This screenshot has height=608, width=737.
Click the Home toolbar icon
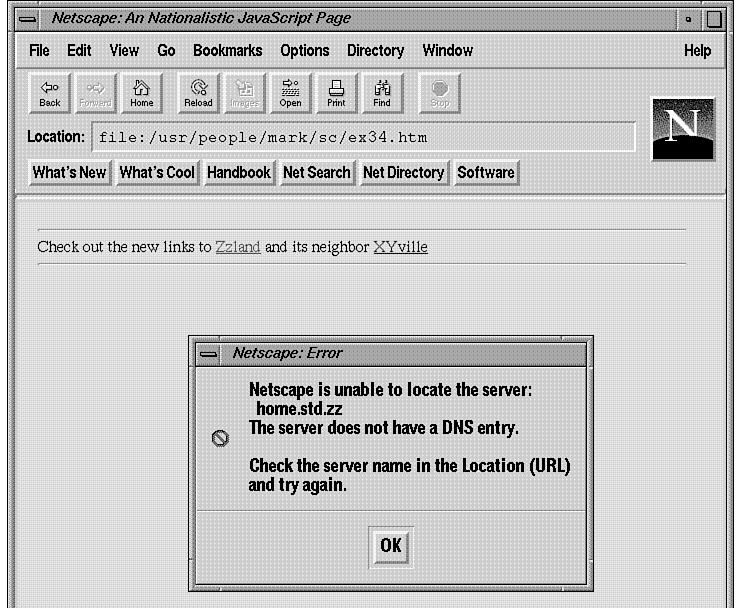point(142,93)
